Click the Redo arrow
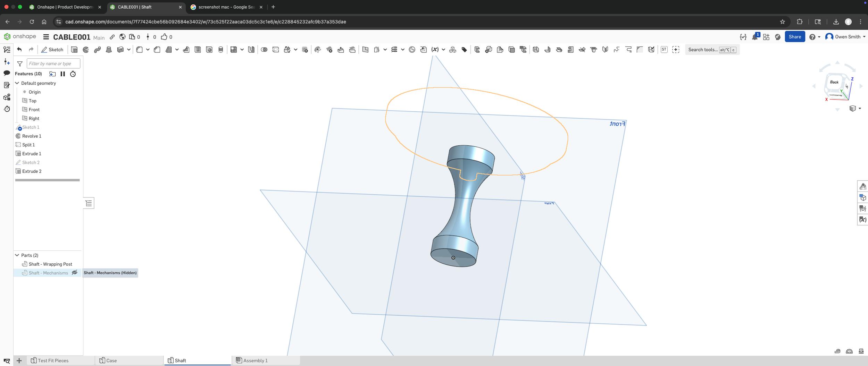Image resolution: width=868 pixels, height=366 pixels. 31,50
